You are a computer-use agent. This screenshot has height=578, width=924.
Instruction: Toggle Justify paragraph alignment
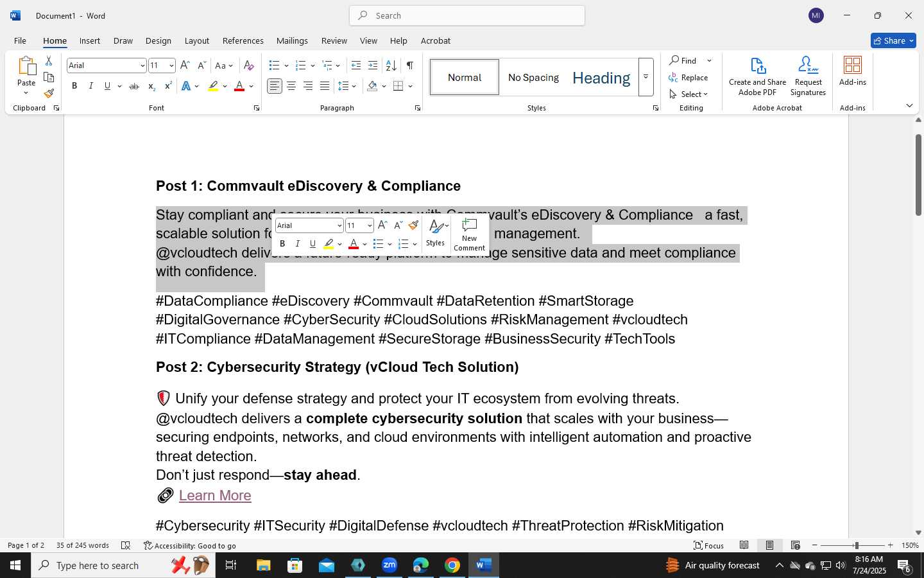pyautogui.click(x=325, y=86)
